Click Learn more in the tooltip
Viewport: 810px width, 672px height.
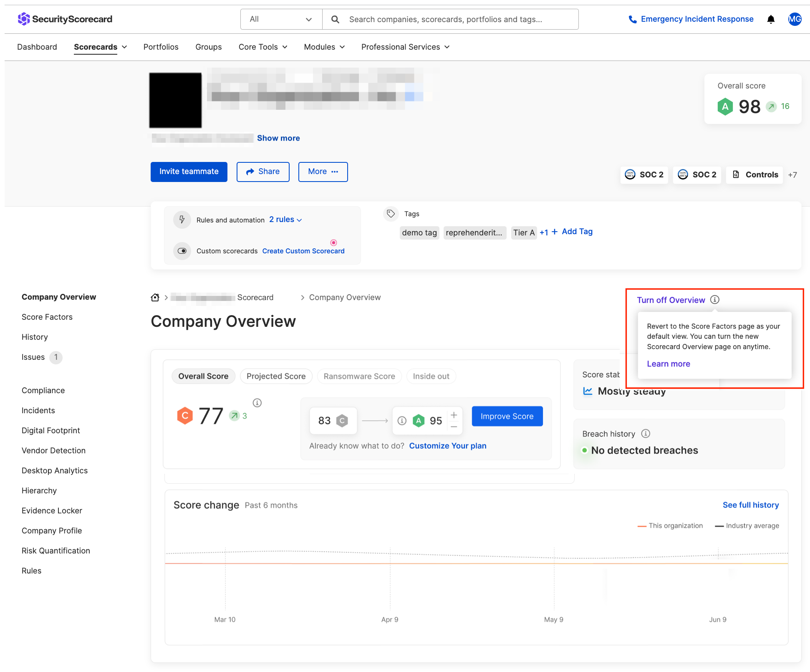669,364
